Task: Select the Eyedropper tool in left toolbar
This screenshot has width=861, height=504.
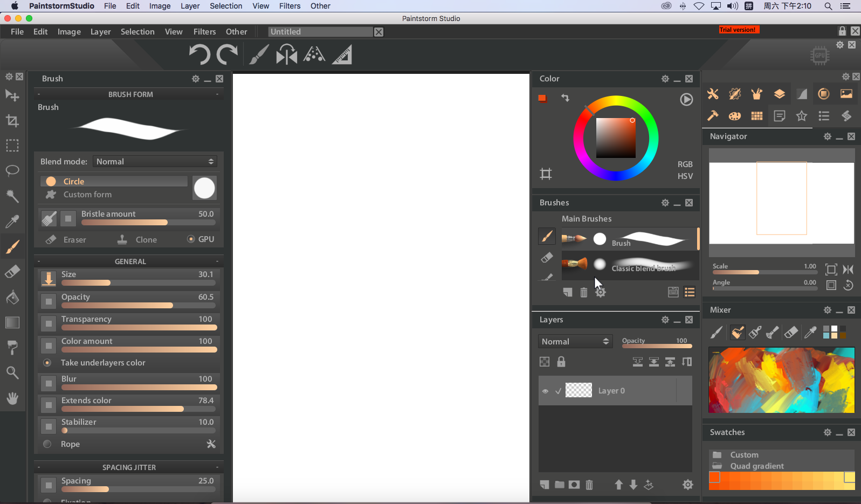Action: (x=12, y=221)
